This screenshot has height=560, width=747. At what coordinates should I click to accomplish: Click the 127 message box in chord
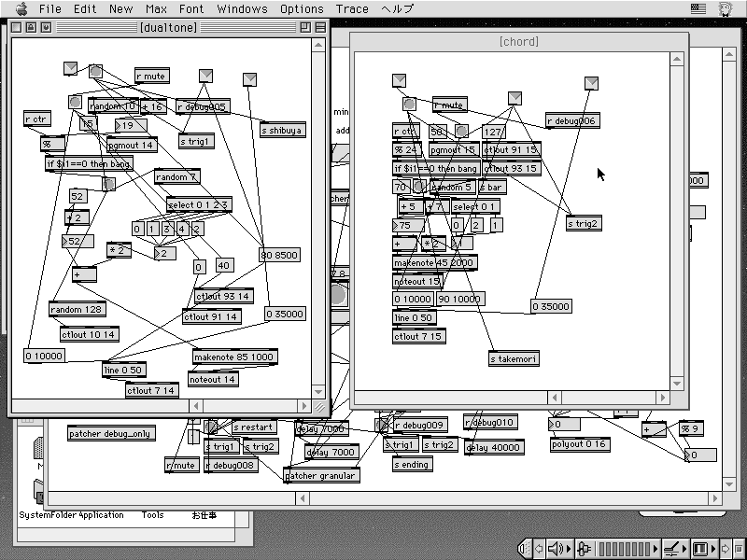point(494,132)
